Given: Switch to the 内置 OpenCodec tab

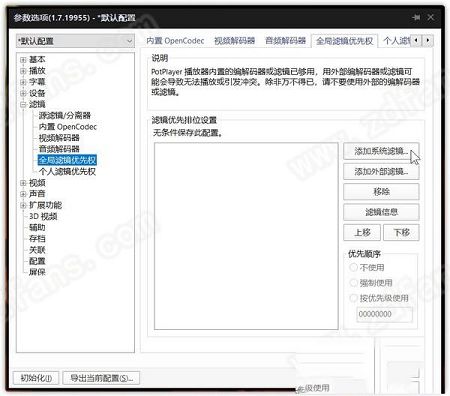Looking at the screenshot, I should tap(175, 41).
